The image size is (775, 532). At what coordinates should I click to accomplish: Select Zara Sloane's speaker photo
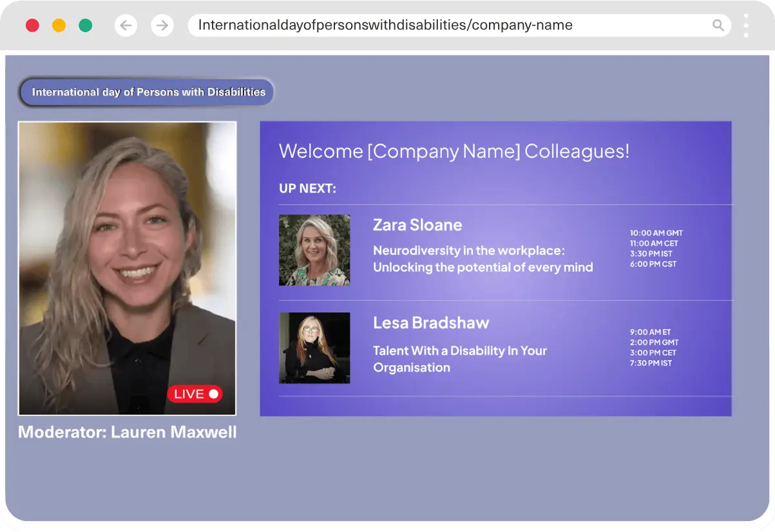tap(314, 250)
